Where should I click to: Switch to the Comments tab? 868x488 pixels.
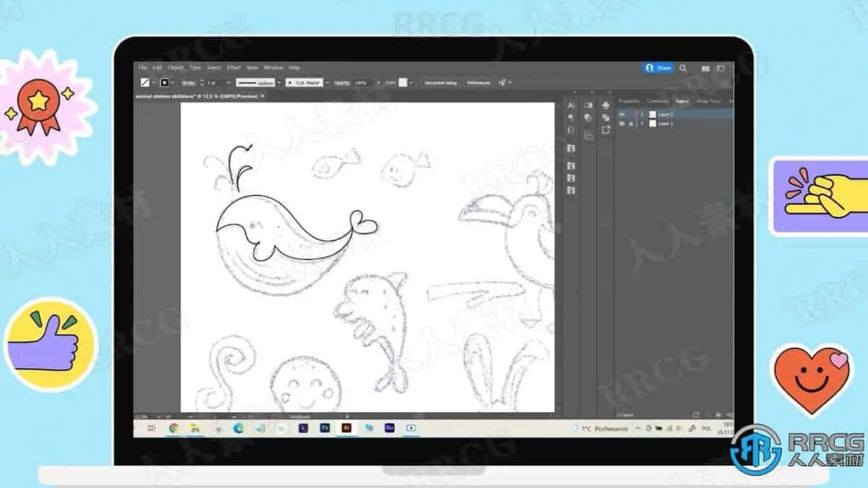[x=657, y=101]
